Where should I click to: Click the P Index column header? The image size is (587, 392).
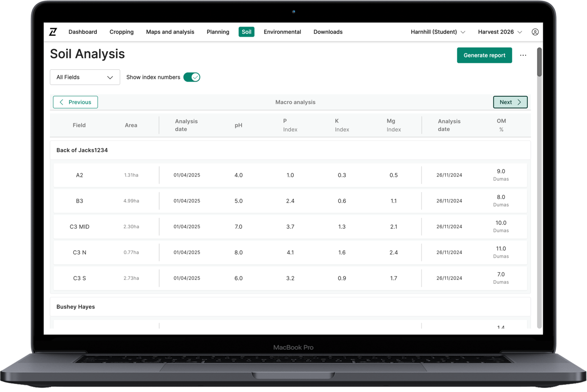pyautogui.click(x=290, y=125)
